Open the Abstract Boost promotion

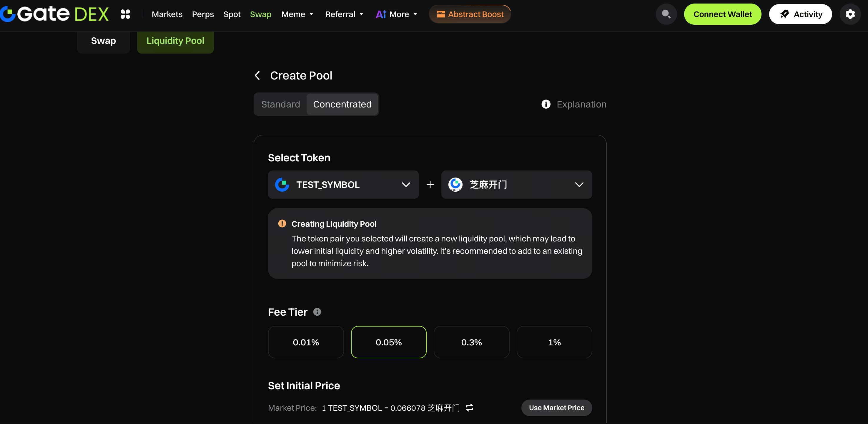(x=470, y=14)
